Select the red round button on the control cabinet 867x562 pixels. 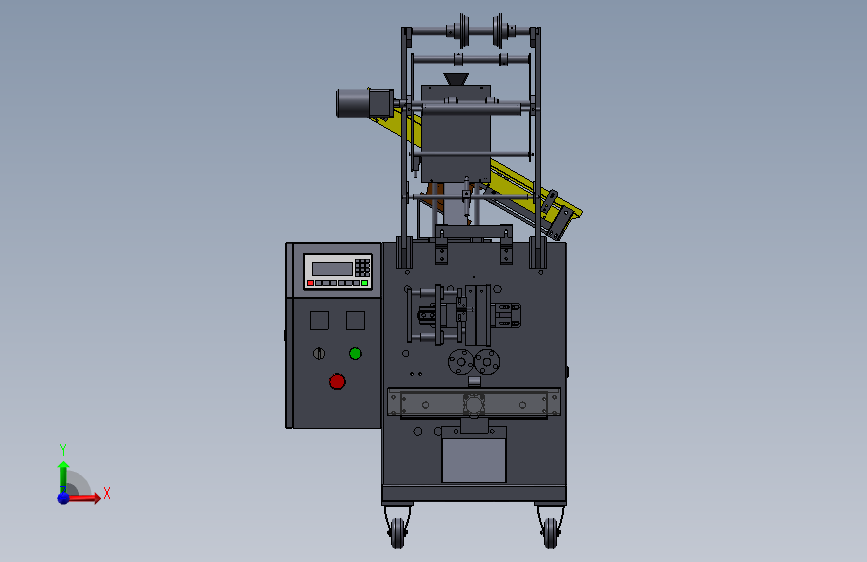[337, 382]
